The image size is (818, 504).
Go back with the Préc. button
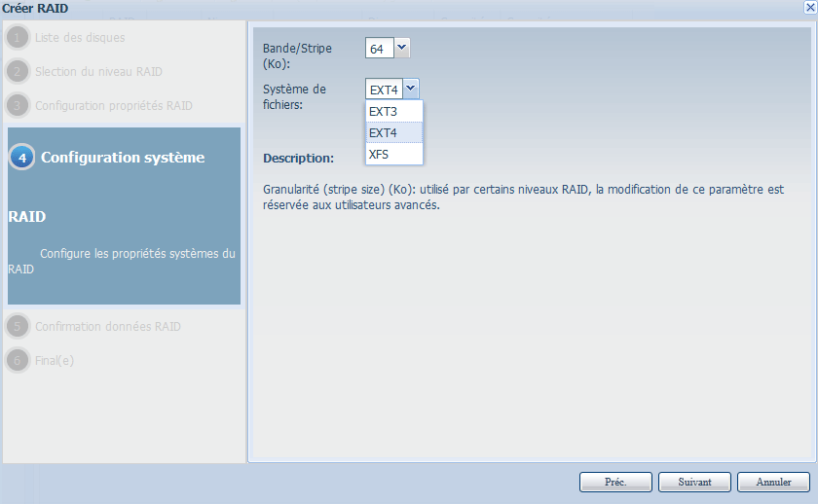(615, 483)
